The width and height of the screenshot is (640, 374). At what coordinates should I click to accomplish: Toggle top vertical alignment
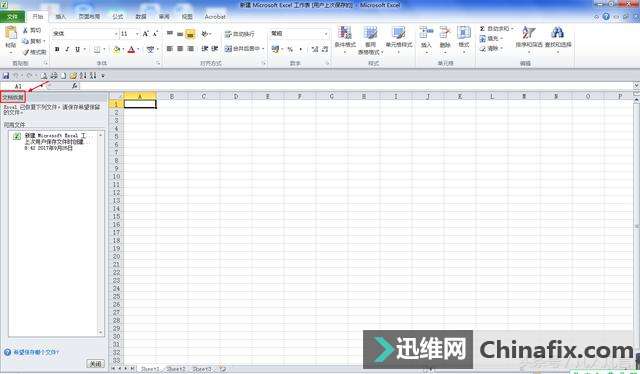[x=170, y=33]
